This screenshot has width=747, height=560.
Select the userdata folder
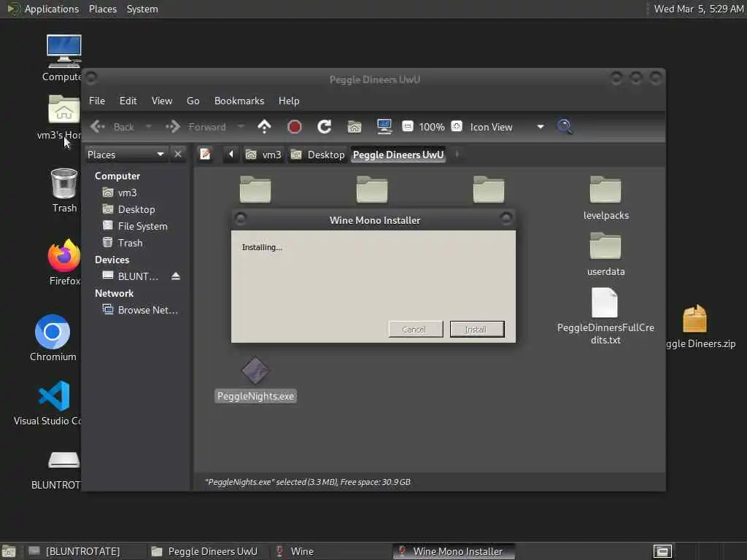[x=605, y=254]
